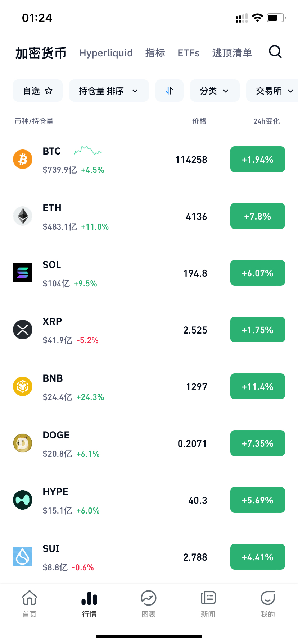The width and height of the screenshot is (298, 644).
Task: Toggle the 自选 favorites star filter
Action: tap(38, 91)
